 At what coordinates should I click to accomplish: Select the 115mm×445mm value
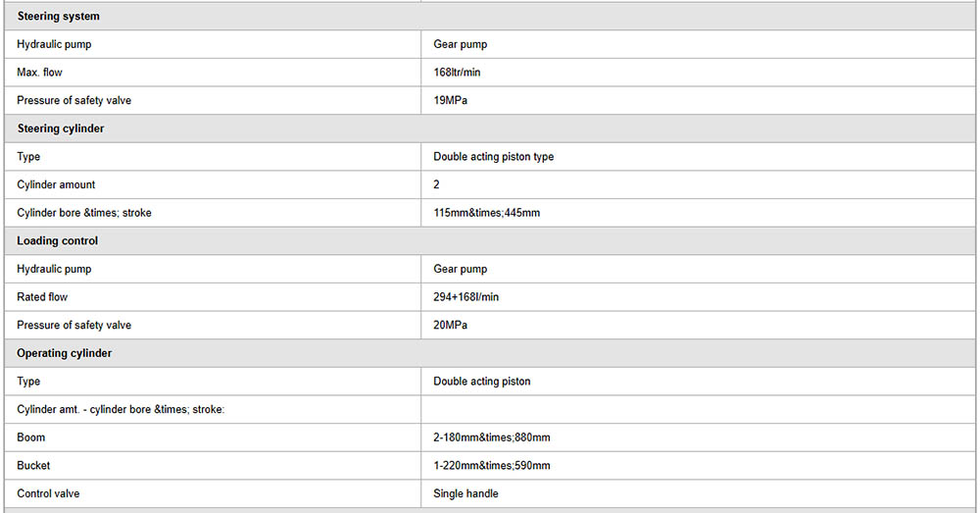pos(486,213)
